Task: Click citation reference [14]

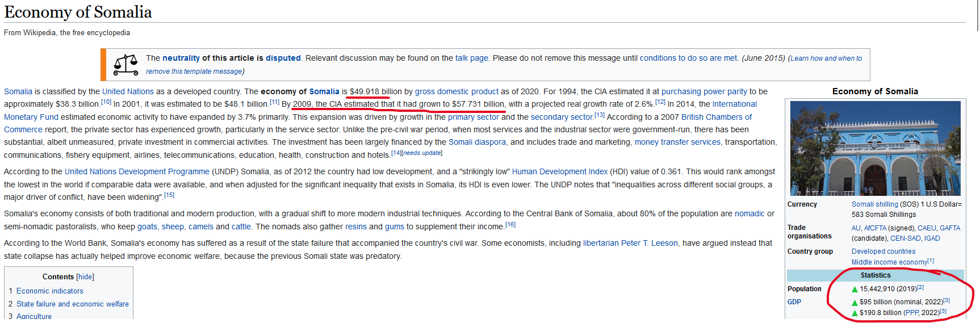Action: click(x=396, y=153)
